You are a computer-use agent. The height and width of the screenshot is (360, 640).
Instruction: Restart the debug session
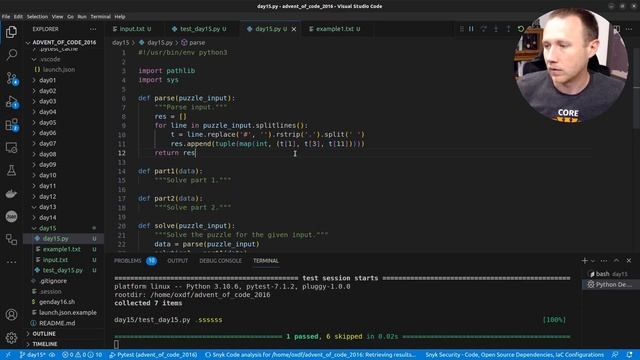(x=521, y=29)
